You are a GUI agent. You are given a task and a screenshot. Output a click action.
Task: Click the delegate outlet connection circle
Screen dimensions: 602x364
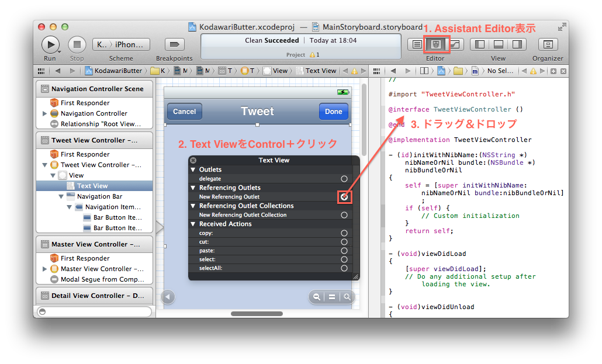(344, 179)
